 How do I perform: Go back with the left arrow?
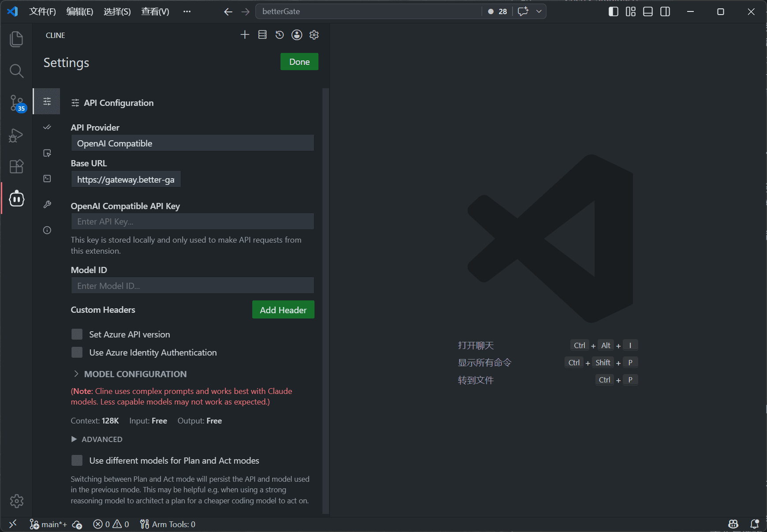click(x=228, y=12)
